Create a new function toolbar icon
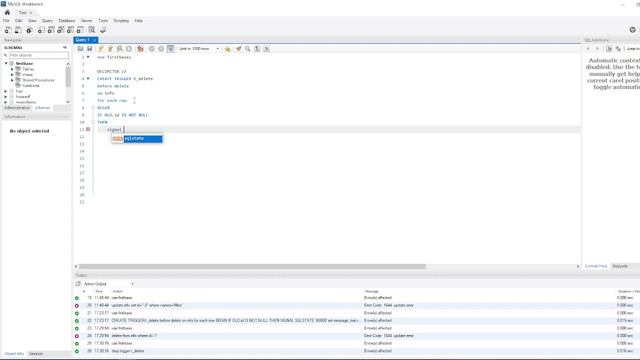 [80, 30]
